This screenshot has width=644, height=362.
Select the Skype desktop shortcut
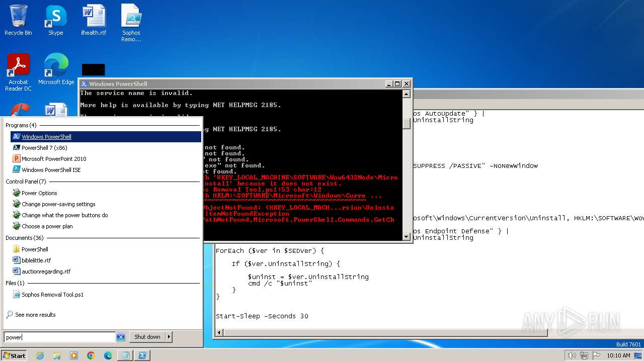coord(55,20)
